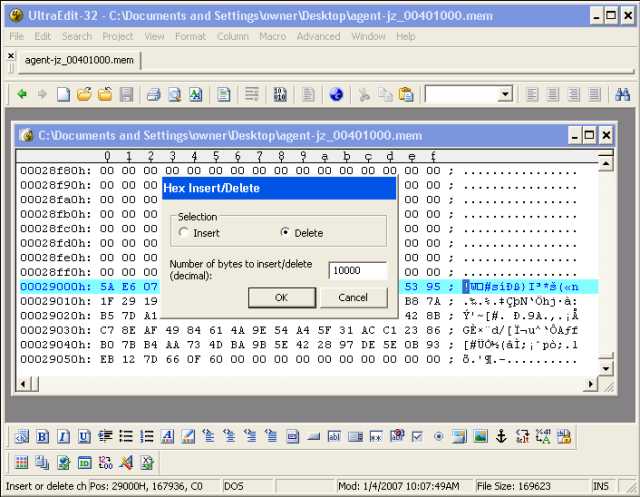Click offset label 00028f80h:
The image size is (640, 497).
click(55, 171)
